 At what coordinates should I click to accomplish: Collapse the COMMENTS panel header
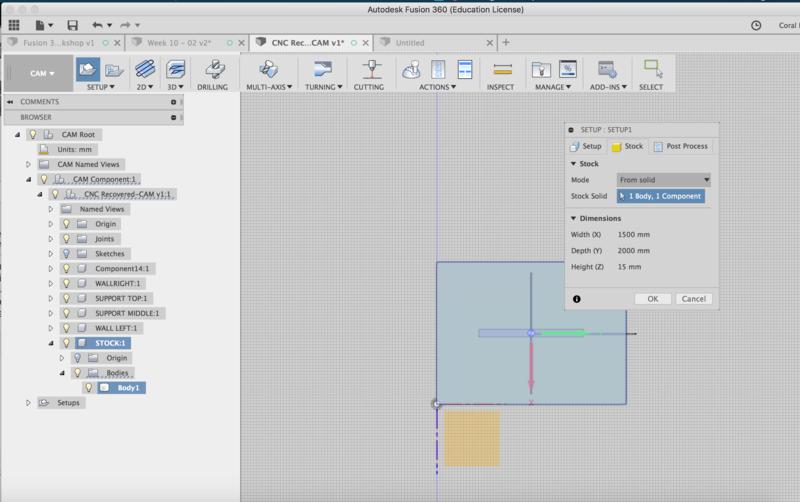click(10, 102)
